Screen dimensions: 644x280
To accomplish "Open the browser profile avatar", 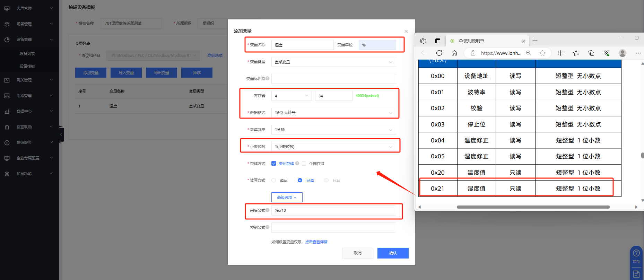I will pos(623,53).
